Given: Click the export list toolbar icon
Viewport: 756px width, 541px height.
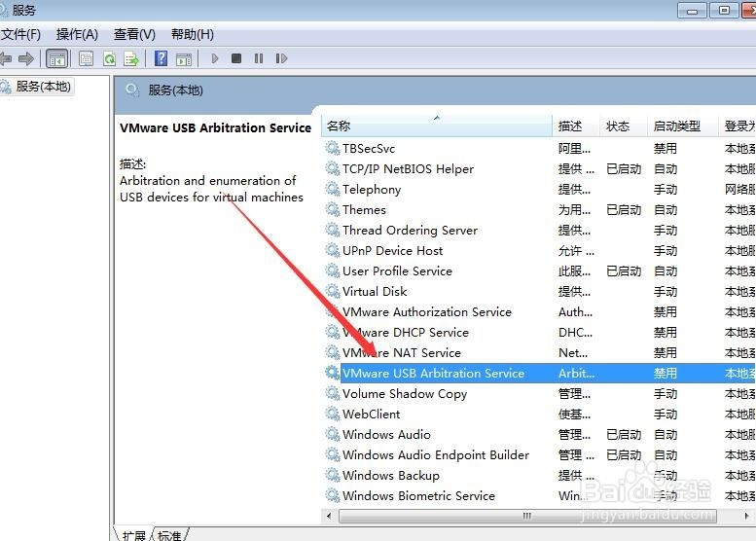Looking at the screenshot, I should (x=131, y=58).
